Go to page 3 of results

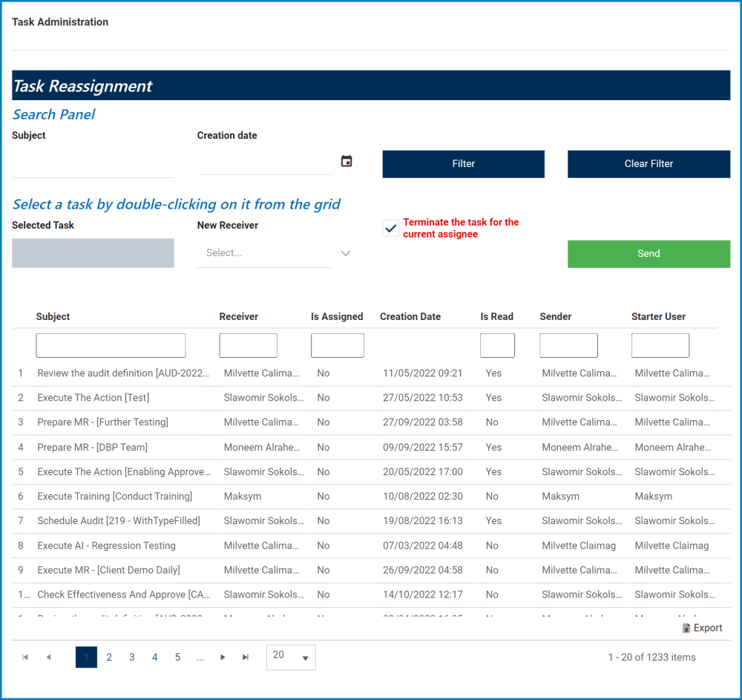(131, 657)
